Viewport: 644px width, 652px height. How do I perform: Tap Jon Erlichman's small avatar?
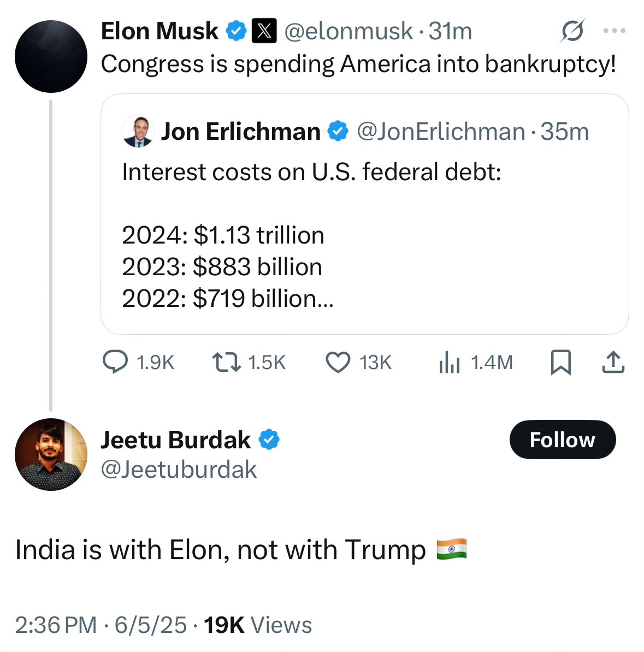[138, 132]
